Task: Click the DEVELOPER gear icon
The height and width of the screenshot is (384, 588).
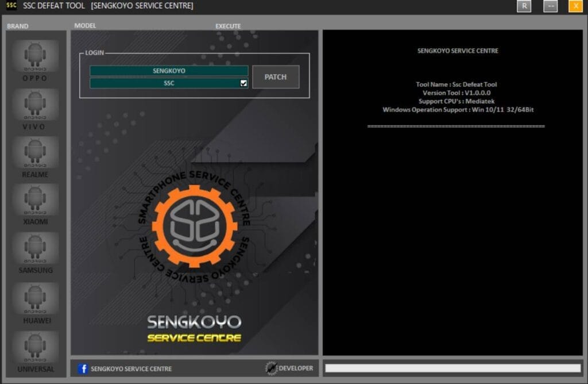Action: click(x=270, y=367)
